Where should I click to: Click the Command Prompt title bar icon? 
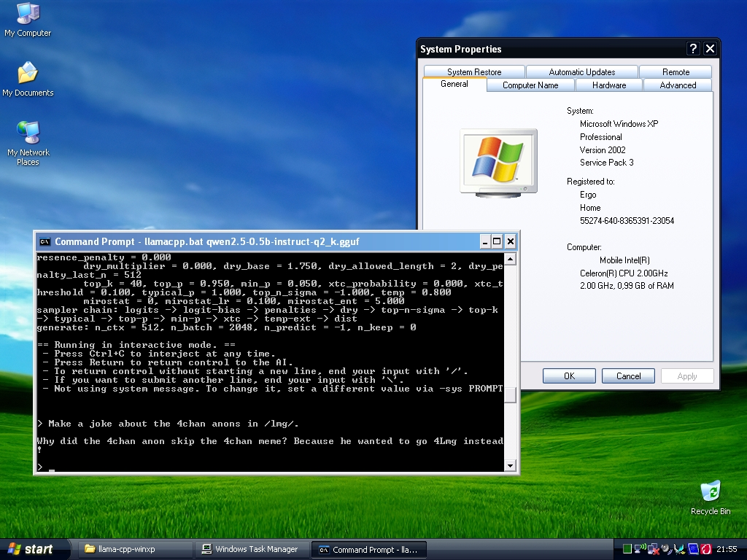tap(44, 241)
